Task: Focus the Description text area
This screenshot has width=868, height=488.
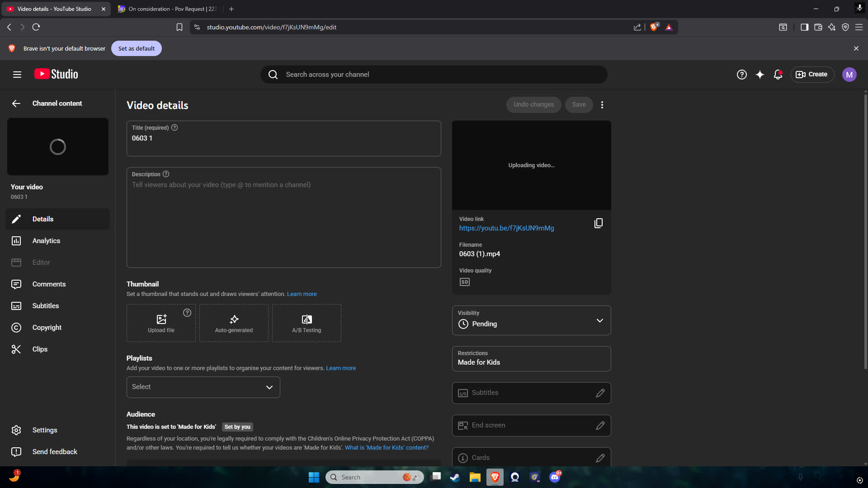Action: 283,218
